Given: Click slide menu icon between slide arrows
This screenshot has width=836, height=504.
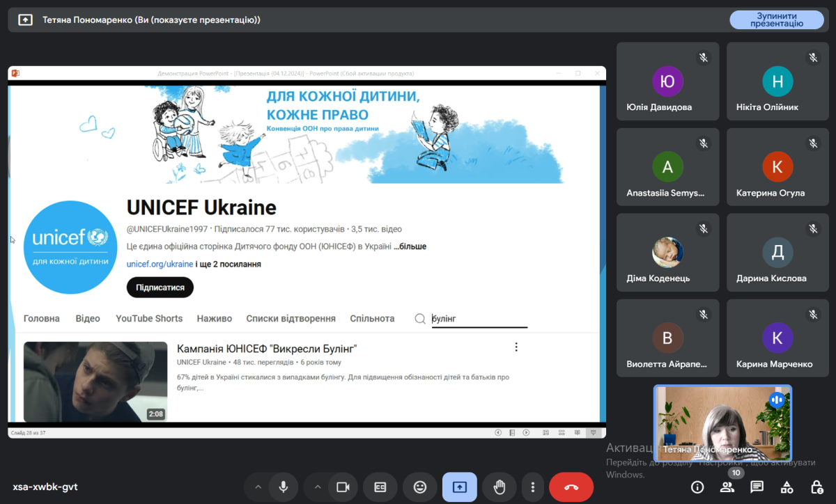Looking at the screenshot, I should [x=512, y=432].
